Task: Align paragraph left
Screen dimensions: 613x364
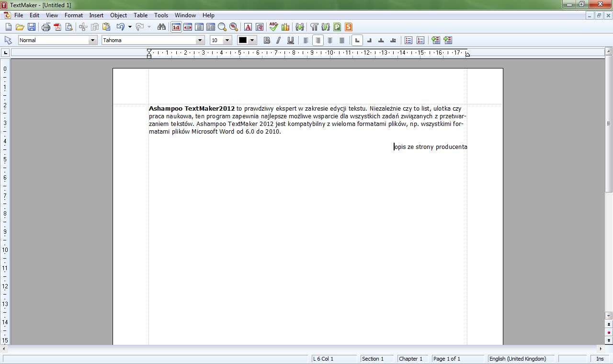Action: (306, 40)
